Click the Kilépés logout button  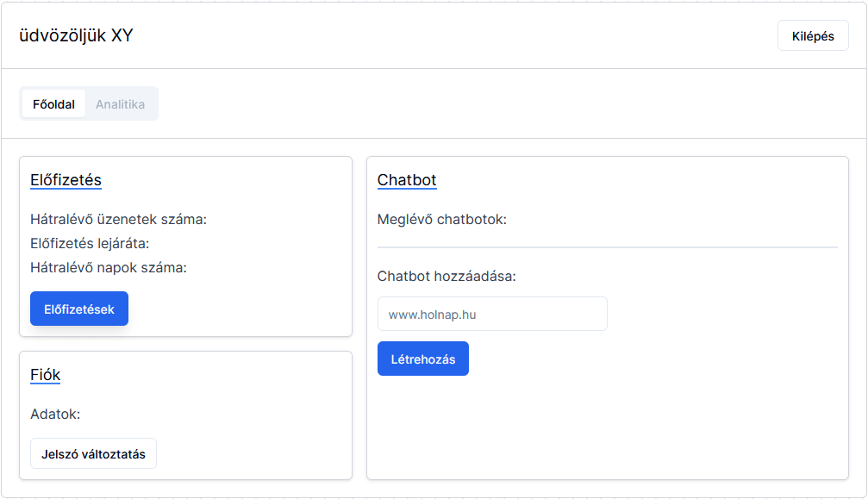point(812,36)
